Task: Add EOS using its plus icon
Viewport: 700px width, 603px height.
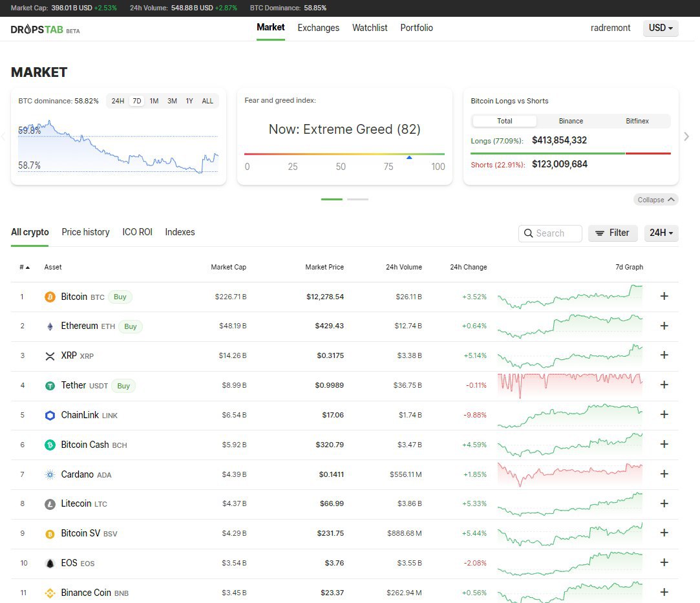Action: pos(664,562)
